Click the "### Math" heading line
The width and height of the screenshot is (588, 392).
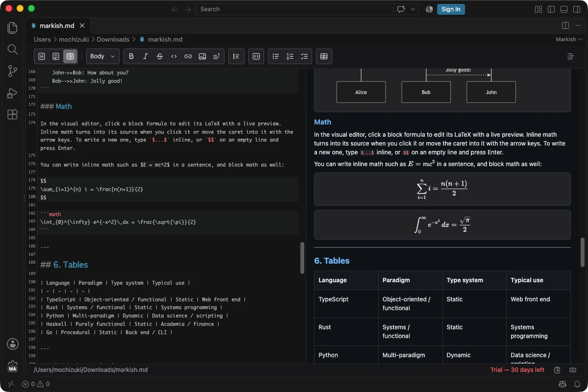pyautogui.click(x=56, y=106)
